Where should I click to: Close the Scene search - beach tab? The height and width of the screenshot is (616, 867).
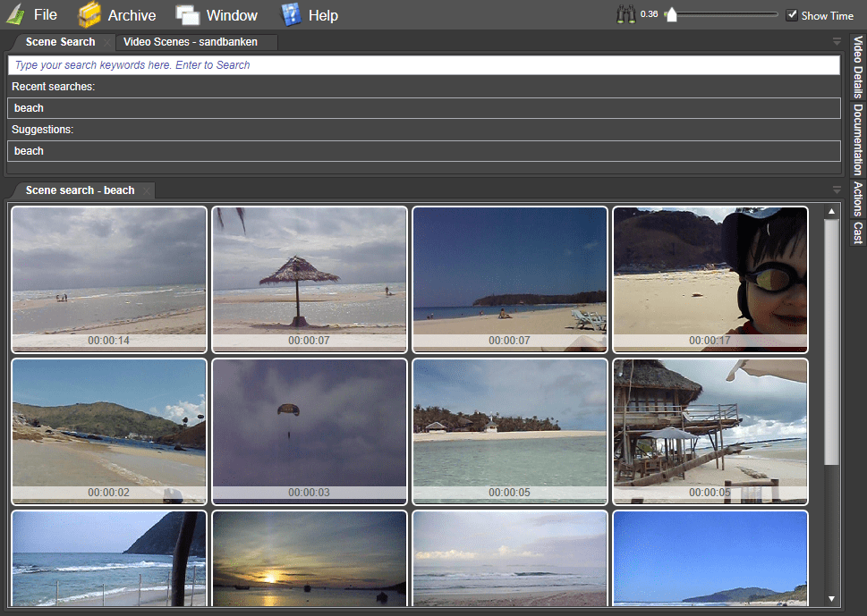click(x=147, y=190)
